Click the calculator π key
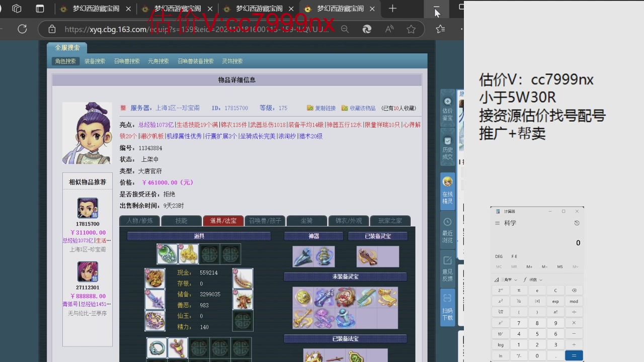Screen dimensions: 644x362 click(x=519, y=290)
